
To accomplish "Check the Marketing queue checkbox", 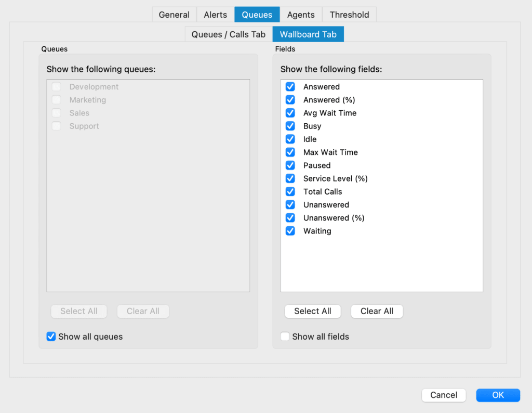I will [x=56, y=100].
